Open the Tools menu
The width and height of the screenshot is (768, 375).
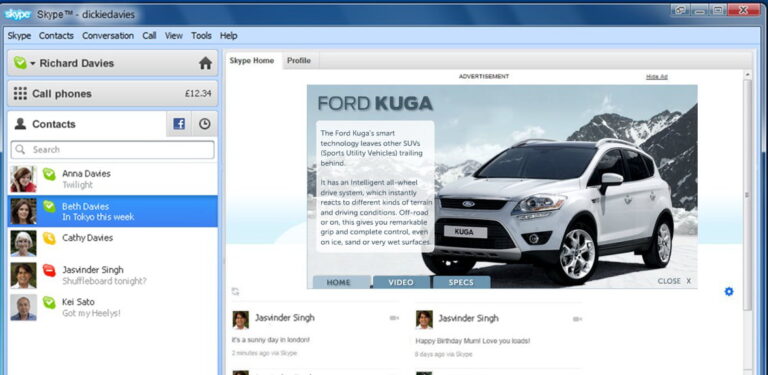tap(201, 36)
